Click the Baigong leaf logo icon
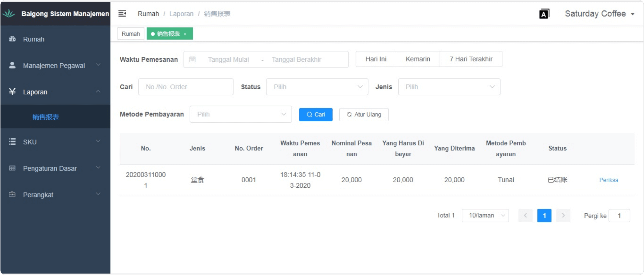 point(9,13)
